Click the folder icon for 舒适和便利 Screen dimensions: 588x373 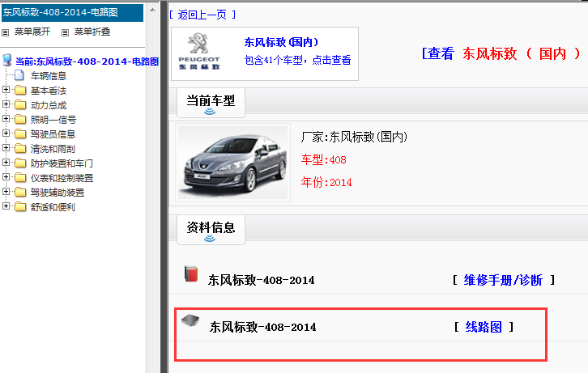click(20, 207)
